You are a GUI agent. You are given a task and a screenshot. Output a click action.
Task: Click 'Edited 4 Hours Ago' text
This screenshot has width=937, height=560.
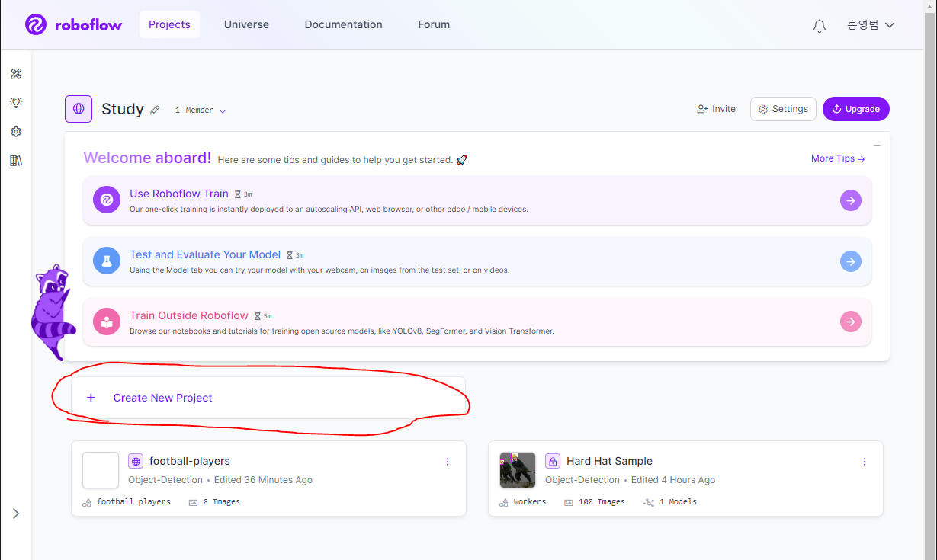pos(673,480)
